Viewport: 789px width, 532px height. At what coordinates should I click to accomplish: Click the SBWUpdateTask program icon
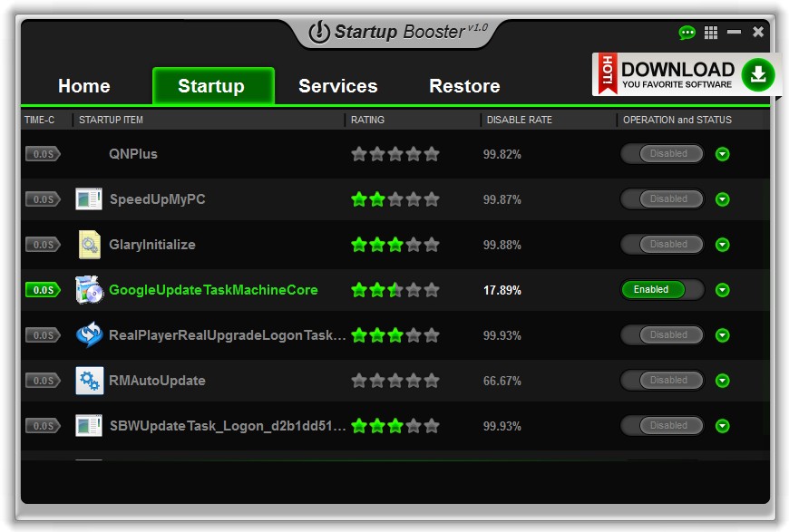[x=89, y=426]
